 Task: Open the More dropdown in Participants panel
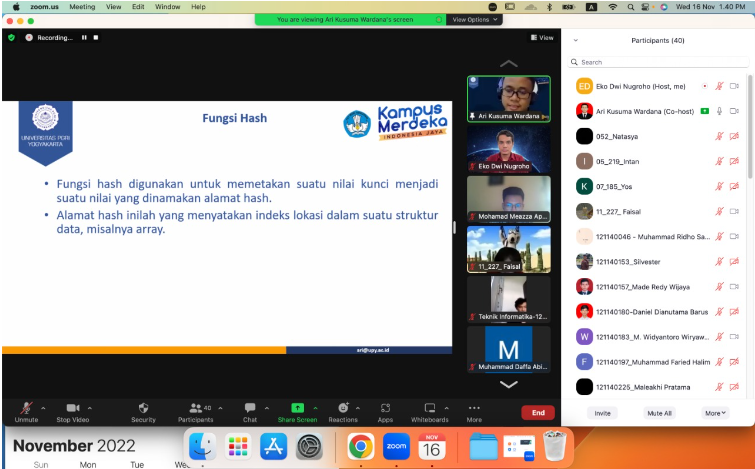pos(715,412)
